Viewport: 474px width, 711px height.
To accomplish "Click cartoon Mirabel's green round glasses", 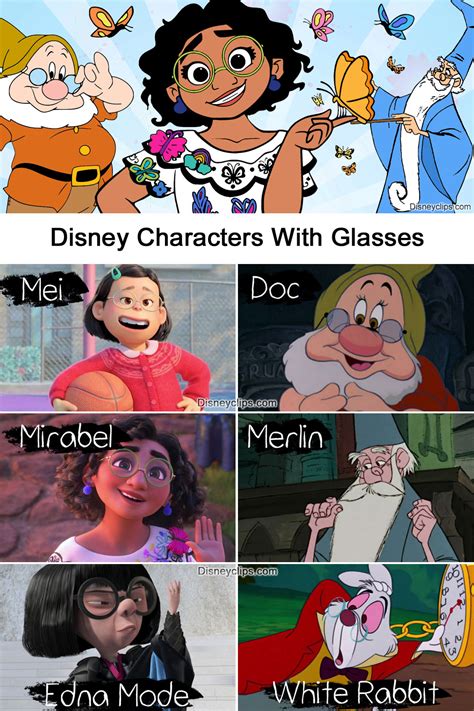I will [219, 63].
